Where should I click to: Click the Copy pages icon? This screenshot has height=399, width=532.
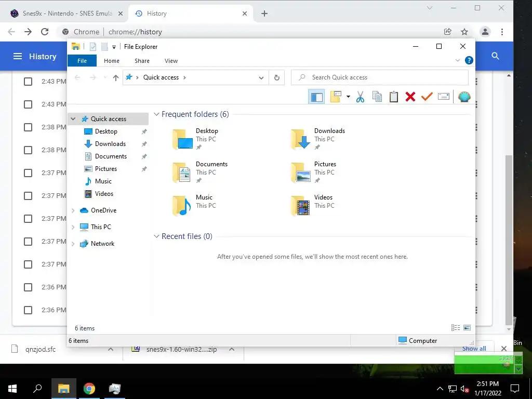point(377,97)
